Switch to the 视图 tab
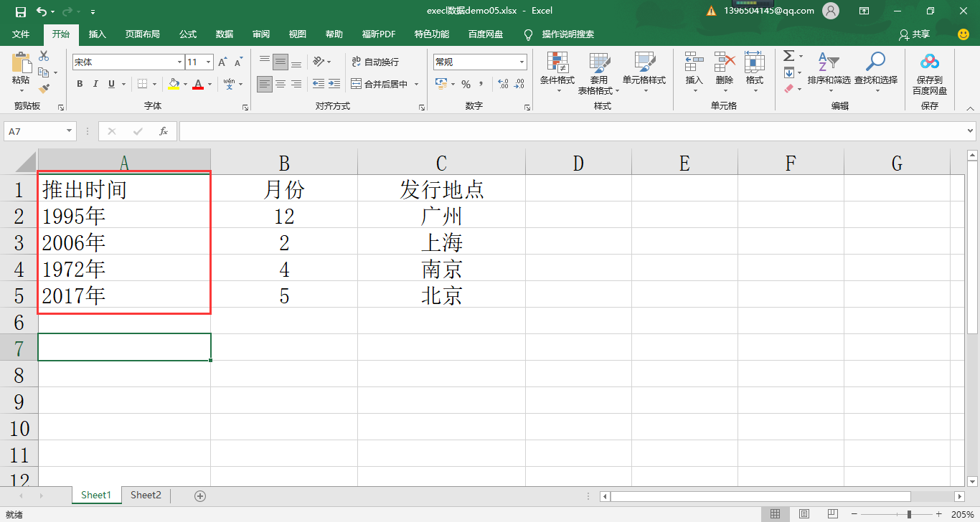 297,34
